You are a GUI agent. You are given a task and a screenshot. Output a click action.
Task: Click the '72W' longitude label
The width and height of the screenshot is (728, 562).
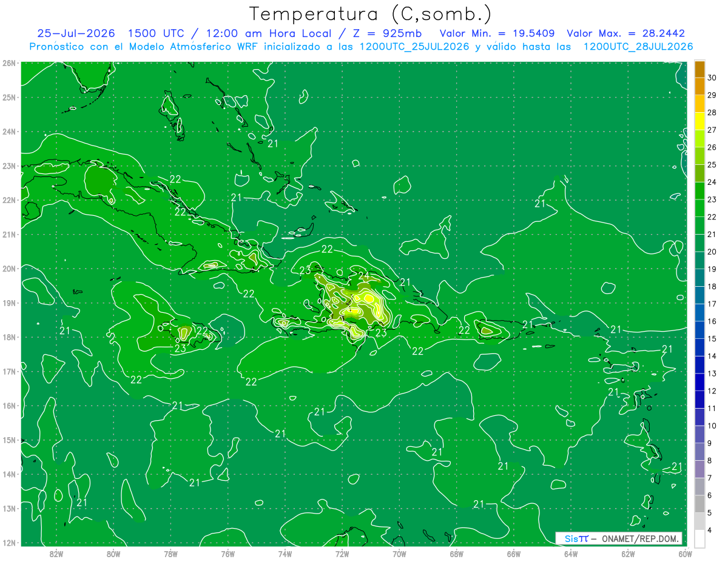tap(342, 554)
